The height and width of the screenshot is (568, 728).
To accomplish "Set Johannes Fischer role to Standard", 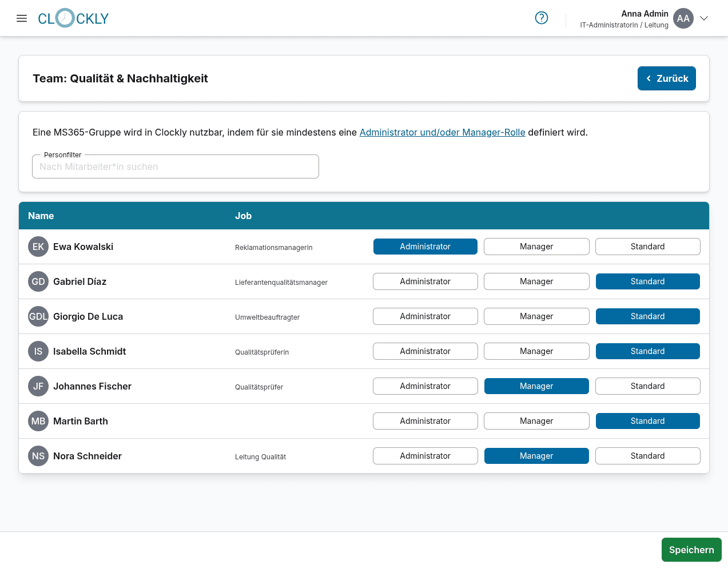I will coord(647,386).
